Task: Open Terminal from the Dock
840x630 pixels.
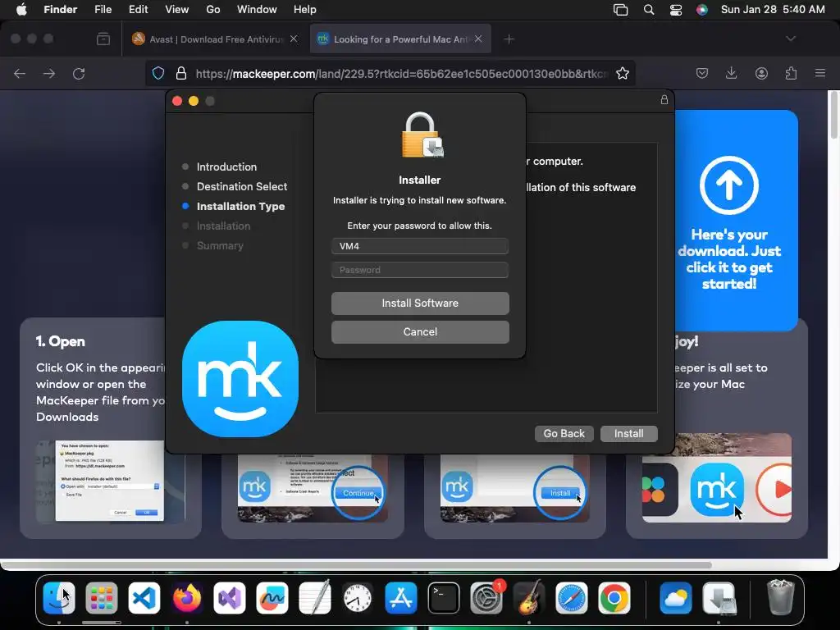Action: point(444,598)
